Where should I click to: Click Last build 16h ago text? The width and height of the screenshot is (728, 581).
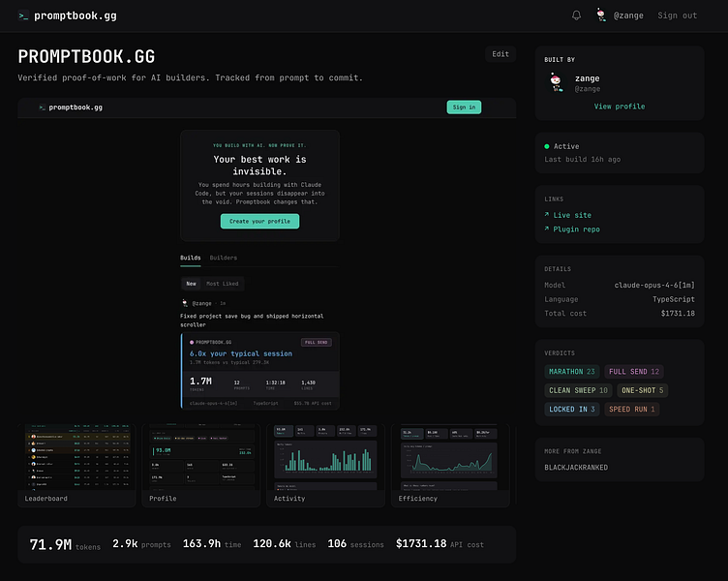(582, 160)
